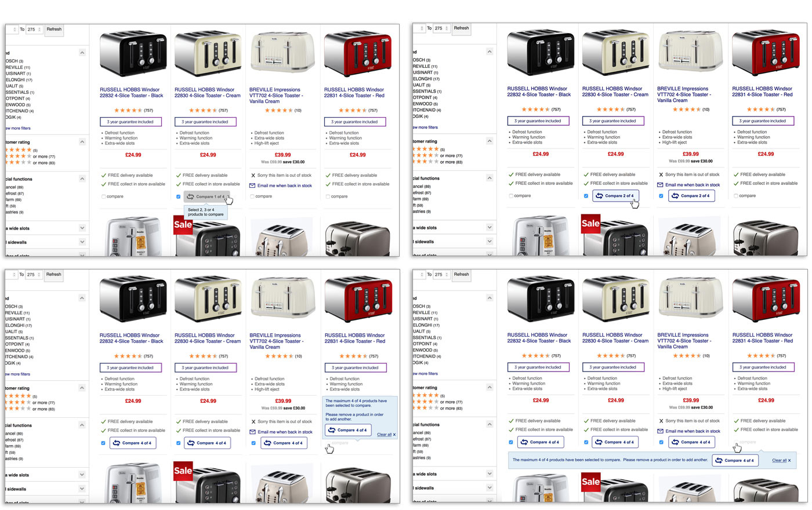Open vanilla cream Breville image, top-left screenshot
Screen dimensions: 812x510
[x=282, y=53]
